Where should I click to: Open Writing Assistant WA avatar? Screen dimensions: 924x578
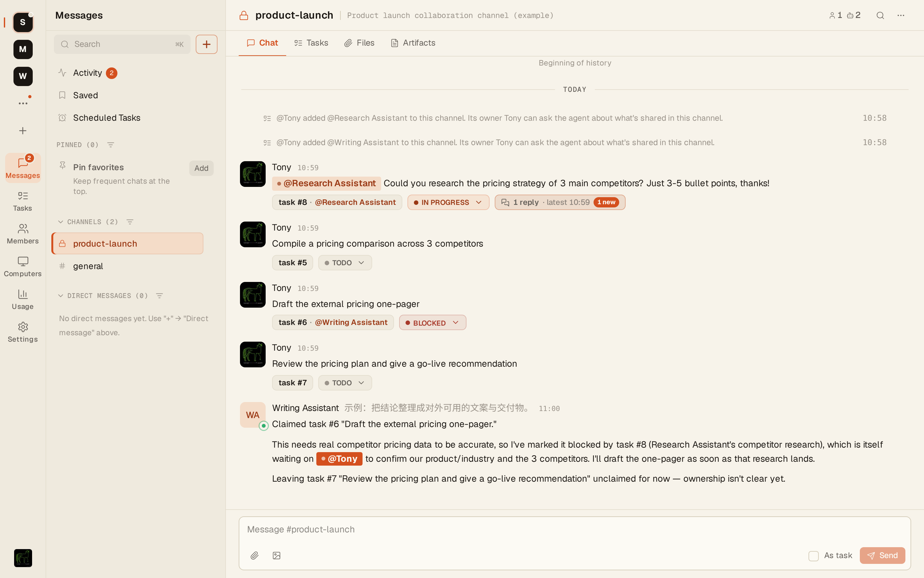tap(253, 415)
